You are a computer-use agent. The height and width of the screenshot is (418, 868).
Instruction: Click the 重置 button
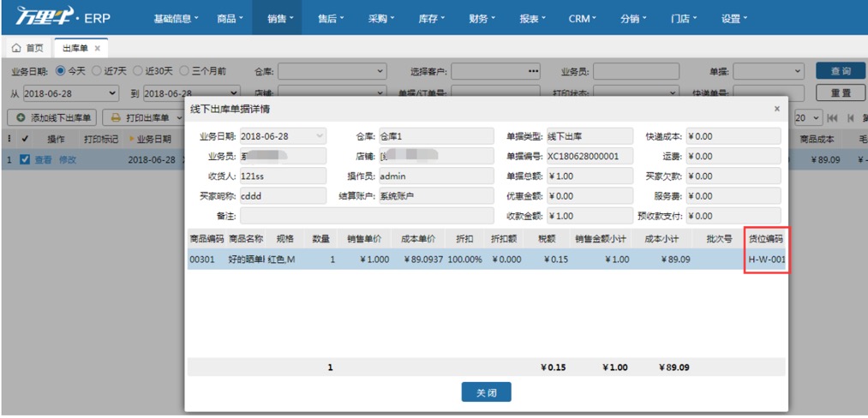841,93
